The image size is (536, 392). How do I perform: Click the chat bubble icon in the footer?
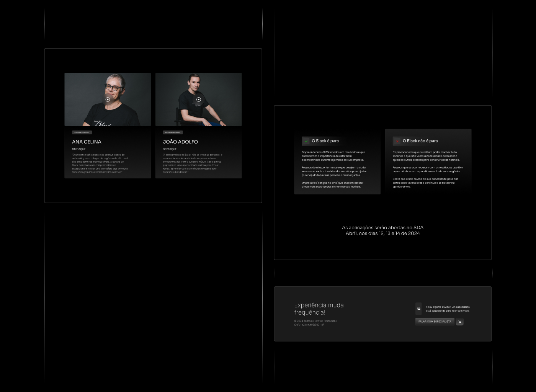418,309
